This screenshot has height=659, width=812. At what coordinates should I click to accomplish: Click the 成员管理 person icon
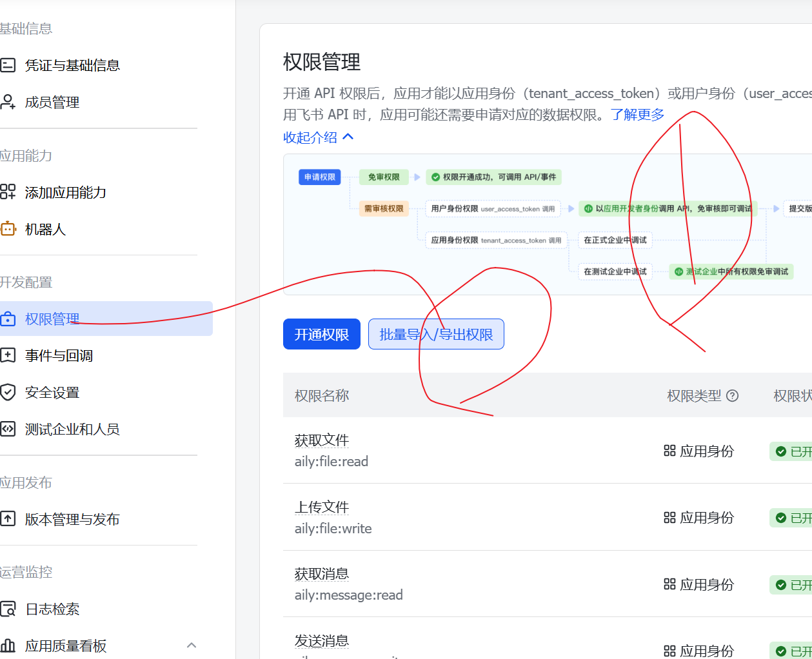point(8,102)
